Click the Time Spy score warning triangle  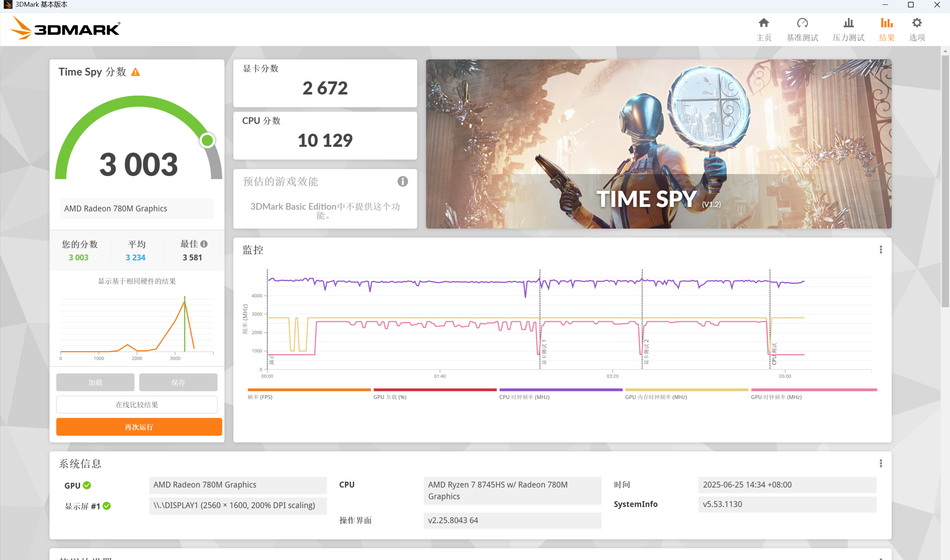pos(136,72)
